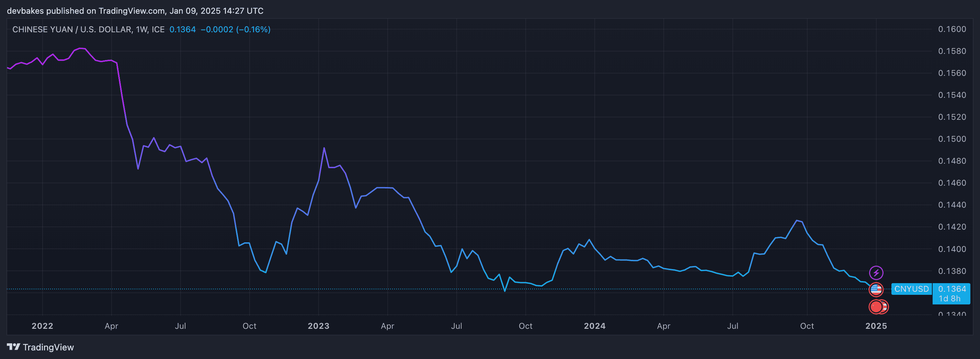Click the CNYUSD symbol price label
This screenshot has height=359, width=980.
pyautogui.click(x=911, y=289)
